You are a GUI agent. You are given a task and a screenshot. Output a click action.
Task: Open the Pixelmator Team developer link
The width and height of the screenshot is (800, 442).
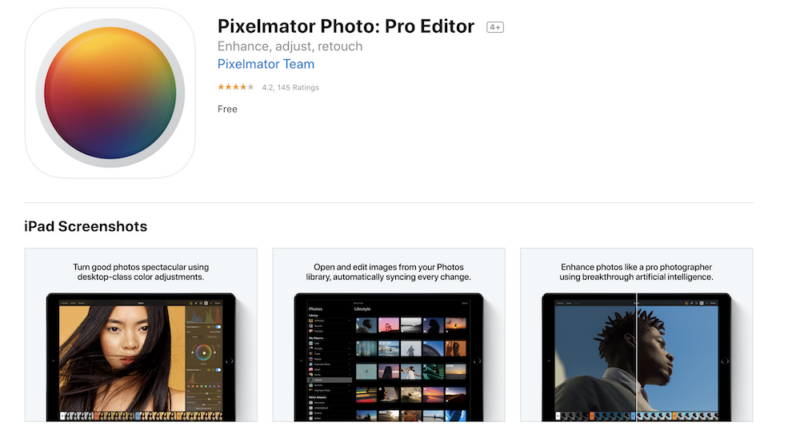pyautogui.click(x=266, y=64)
